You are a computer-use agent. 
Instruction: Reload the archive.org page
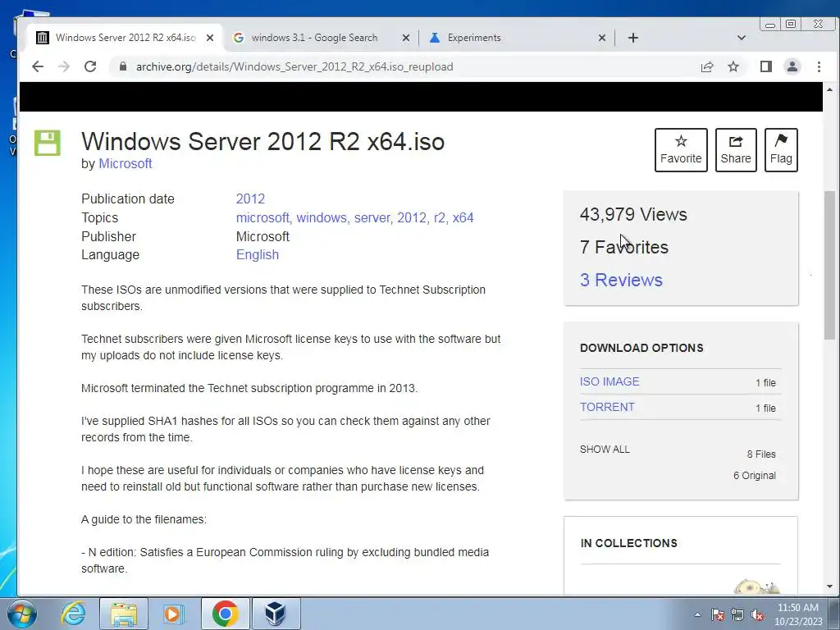pos(90,66)
